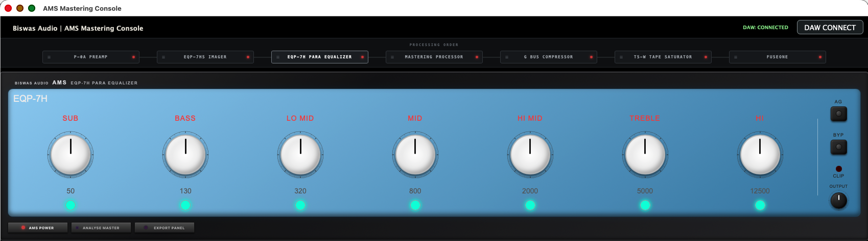Toggle the BYP bypass button

(838, 147)
